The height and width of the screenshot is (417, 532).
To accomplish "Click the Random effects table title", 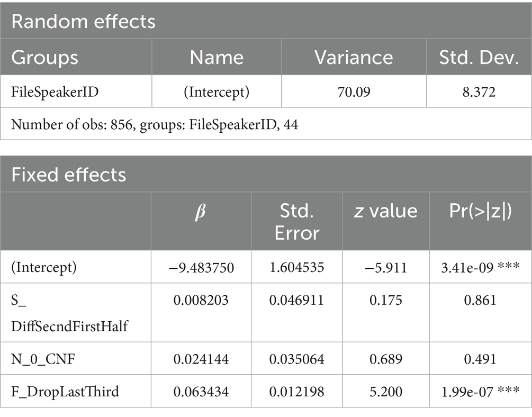I will (x=84, y=21).
